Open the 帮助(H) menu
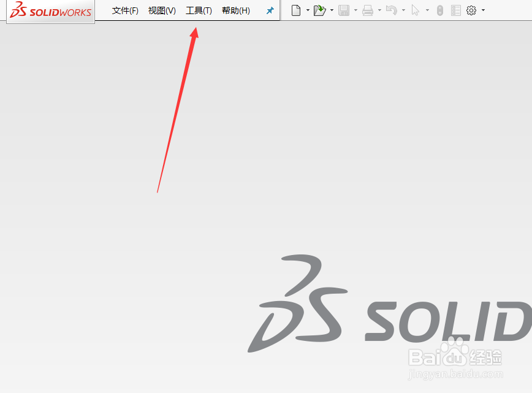This screenshot has width=532, height=393. (236, 11)
